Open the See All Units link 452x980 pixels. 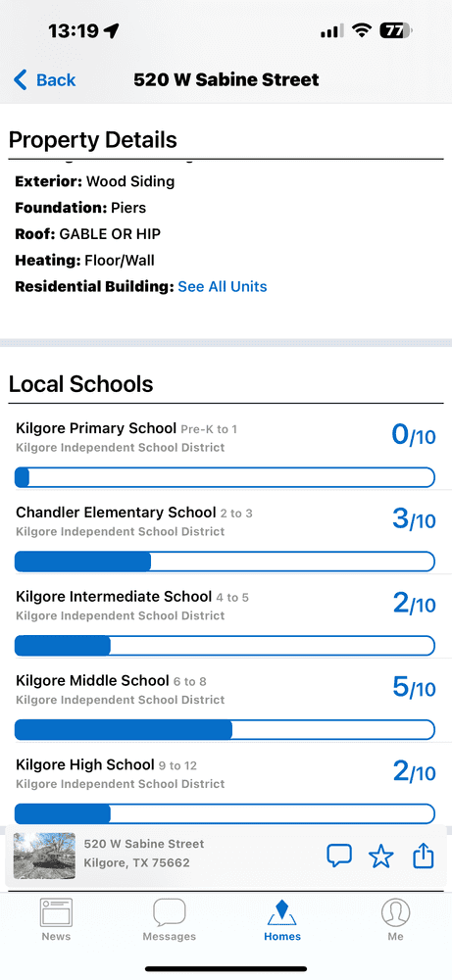click(223, 287)
